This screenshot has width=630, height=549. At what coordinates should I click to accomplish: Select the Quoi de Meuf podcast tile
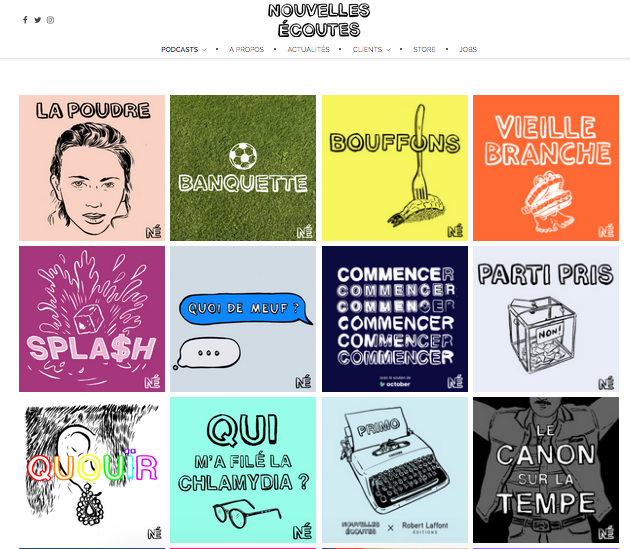pos(243,319)
